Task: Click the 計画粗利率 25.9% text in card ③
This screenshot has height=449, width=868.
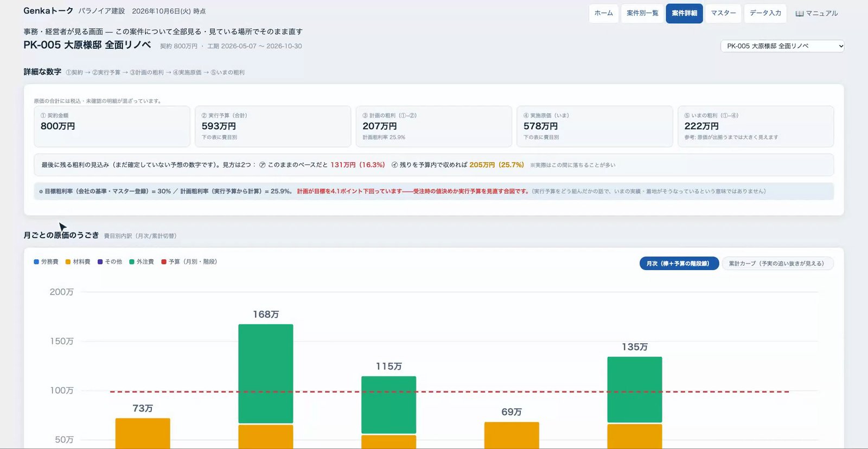Action: point(384,138)
